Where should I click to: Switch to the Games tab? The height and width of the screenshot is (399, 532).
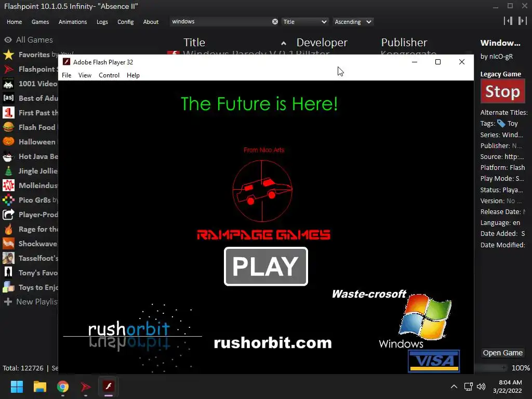point(40,22)
